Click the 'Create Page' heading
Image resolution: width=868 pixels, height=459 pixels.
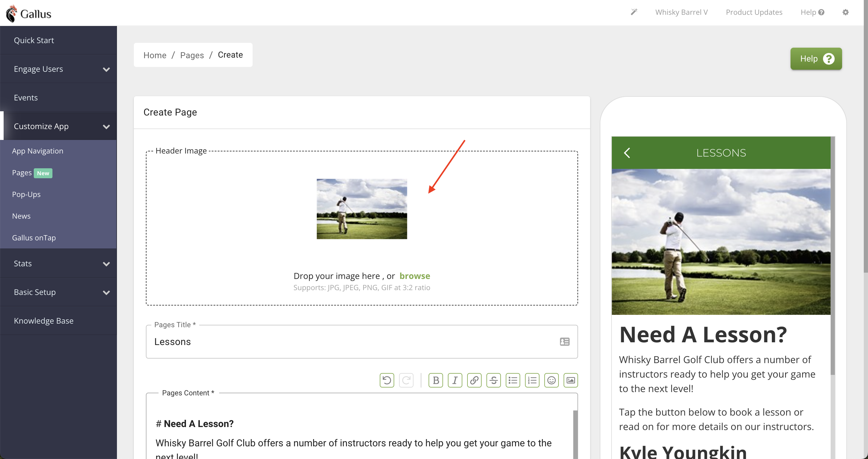click(x=170, y=112)
